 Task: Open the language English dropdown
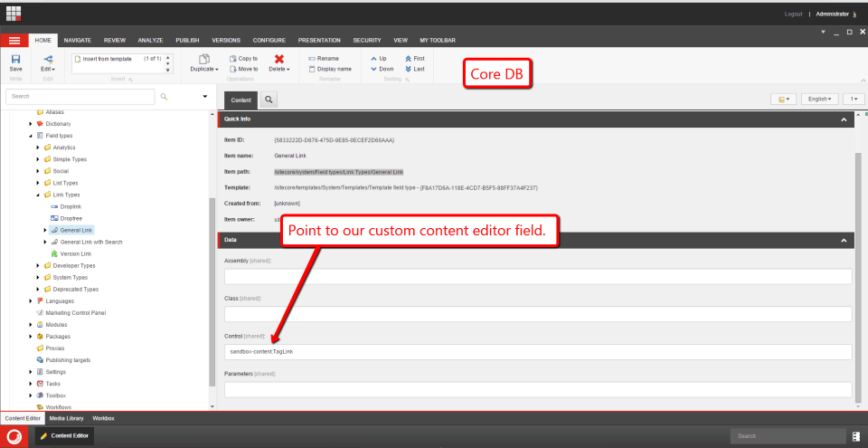tap(819, 100)
